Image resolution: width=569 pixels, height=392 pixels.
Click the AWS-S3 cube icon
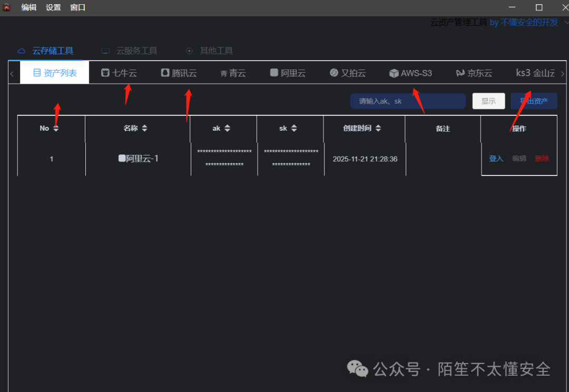point(394,73)
